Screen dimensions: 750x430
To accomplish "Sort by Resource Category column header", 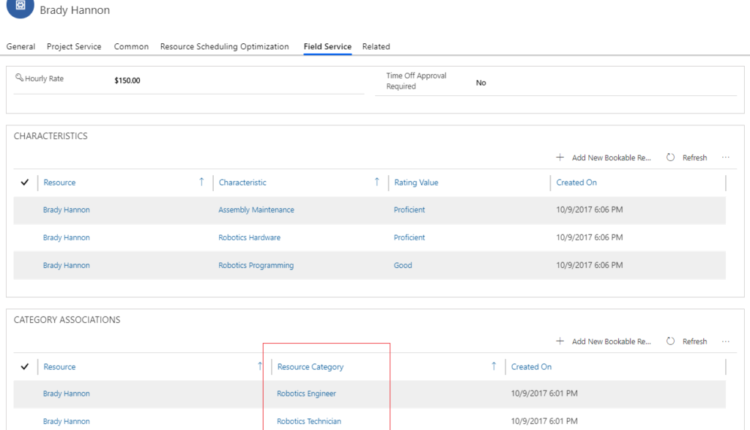I will click(310, 367).
